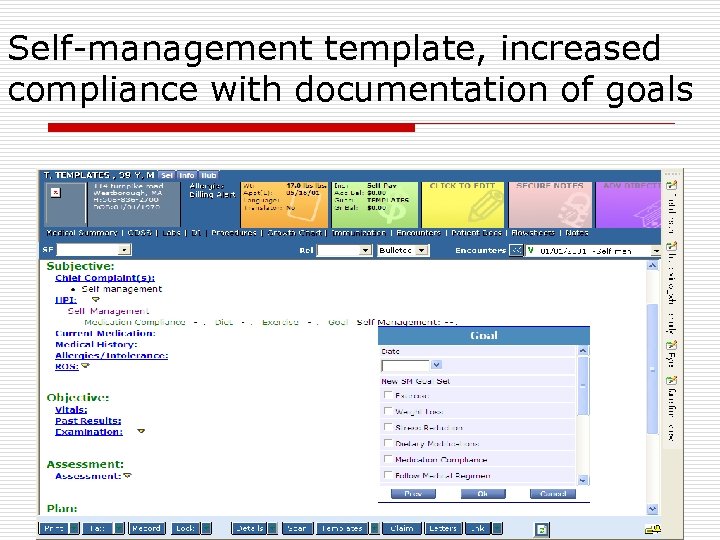The height and width of the screenshot is (540, 720).
Task: Click the Sel button beside patient name
Action: coord(167,175)
